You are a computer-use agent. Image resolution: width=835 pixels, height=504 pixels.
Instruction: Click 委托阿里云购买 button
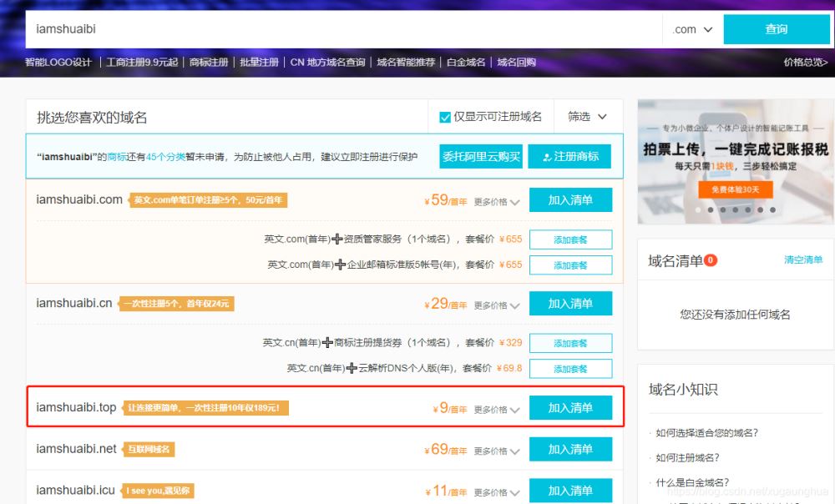(x=481, y=156)
